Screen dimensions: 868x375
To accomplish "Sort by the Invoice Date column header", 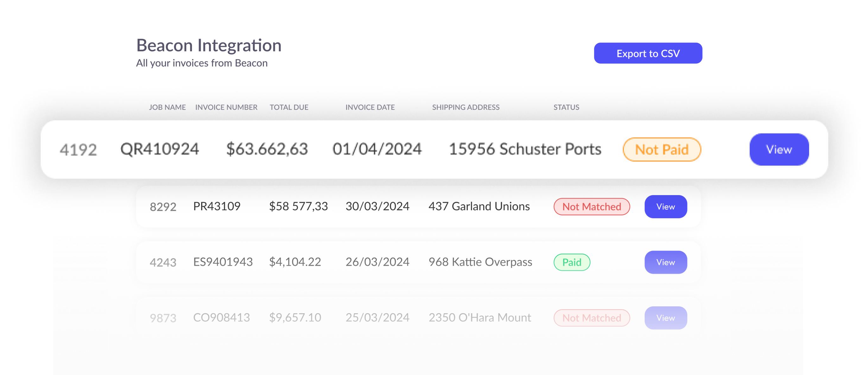I will pos(370,107).
